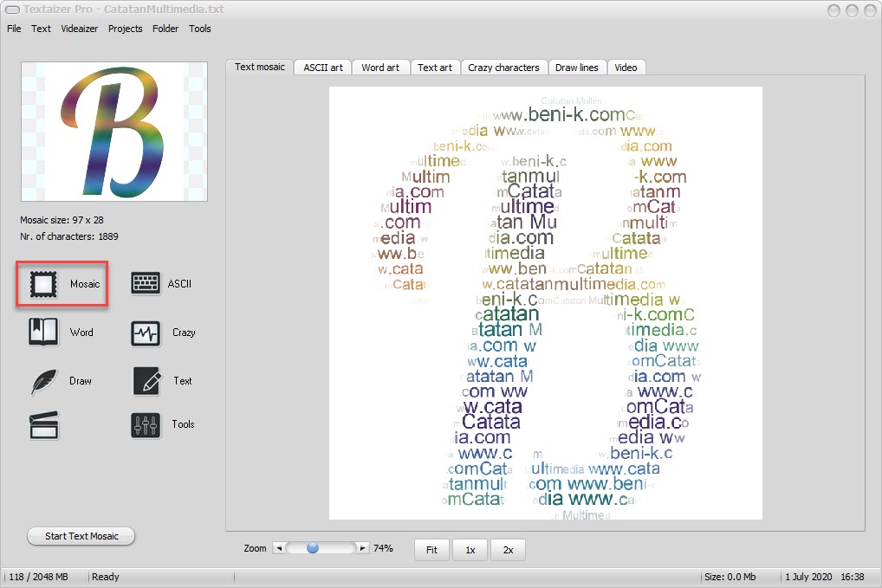This screenshot has height=588, width=882.
Task: Click the 74% zoom value
Action: click(383, 548)
